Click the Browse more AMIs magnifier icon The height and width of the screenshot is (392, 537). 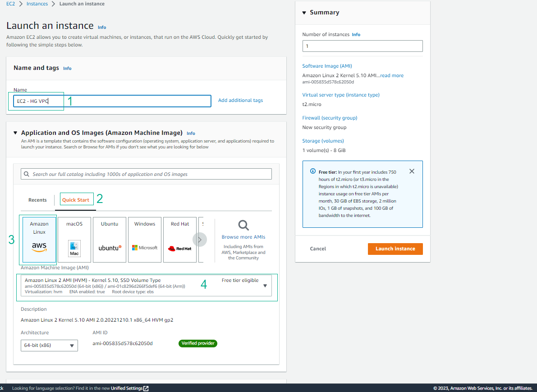click(243, 225)
